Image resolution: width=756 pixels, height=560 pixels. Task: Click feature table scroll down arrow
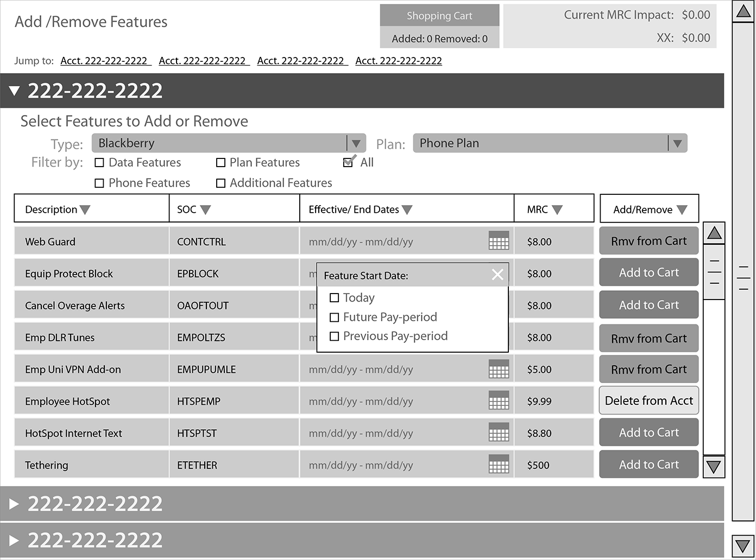(x=714, y=466)
